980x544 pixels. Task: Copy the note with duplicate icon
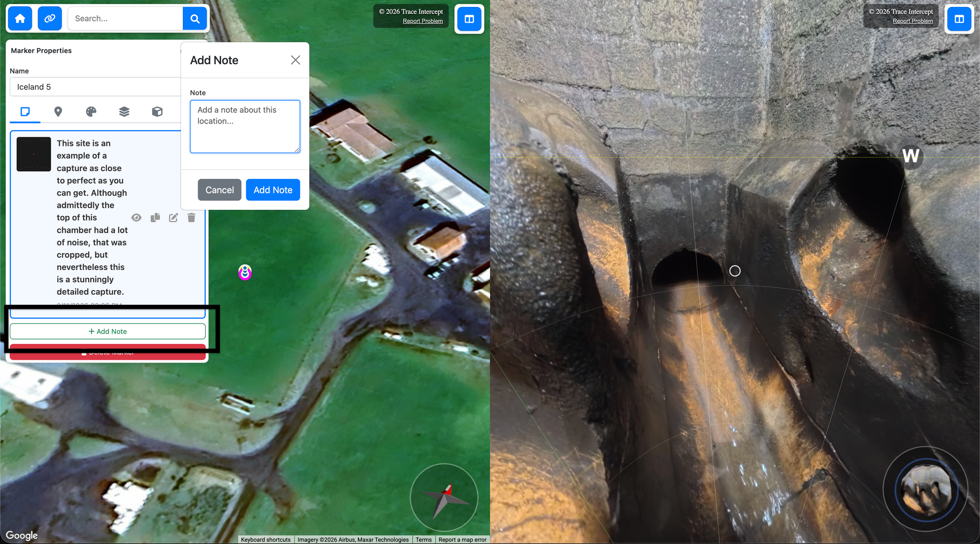[x=155, y=218]
